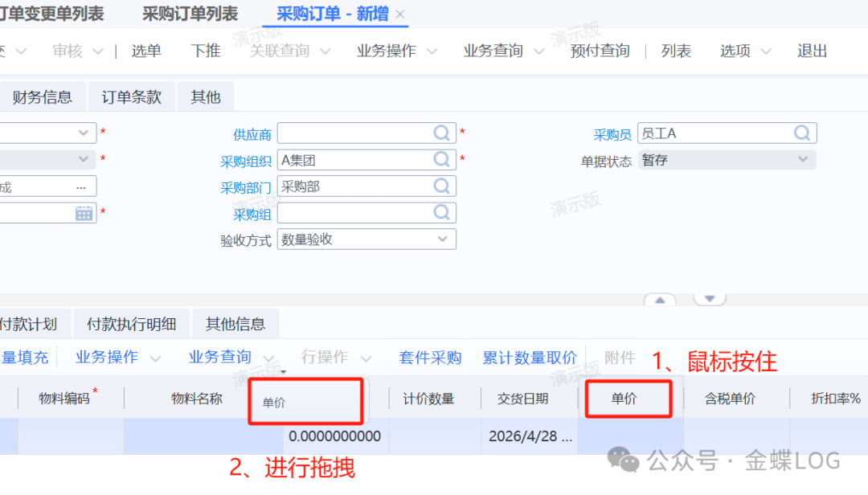Viewport: 868px width, 495px height.
Task: Open the calendar date picker icon
Action: [84, 213]
